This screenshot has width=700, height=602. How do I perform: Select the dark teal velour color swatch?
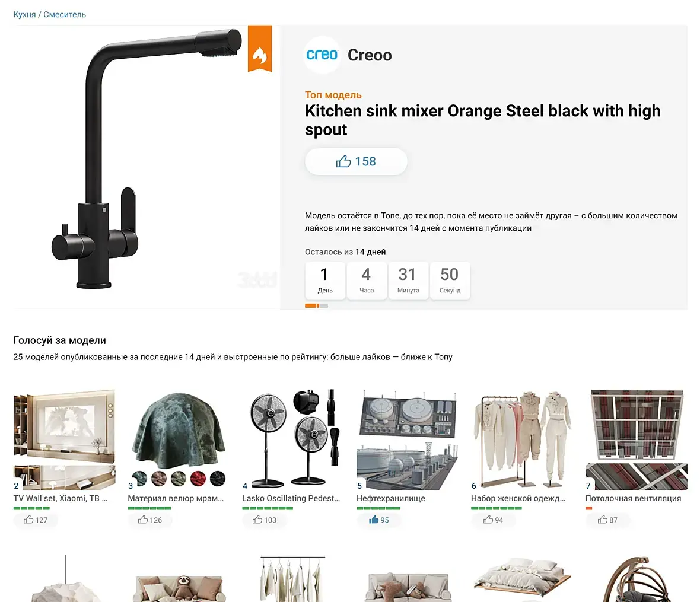[x=140, y=479]
